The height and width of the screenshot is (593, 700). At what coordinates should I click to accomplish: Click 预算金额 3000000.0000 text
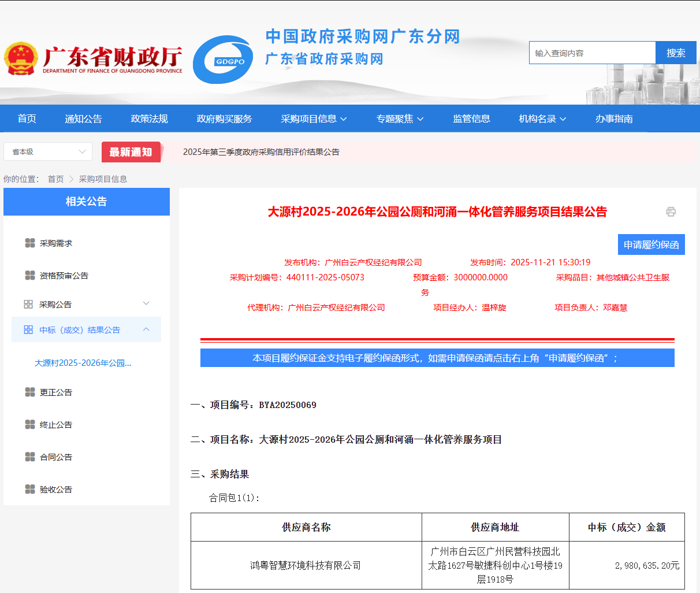tap(460, 277)
